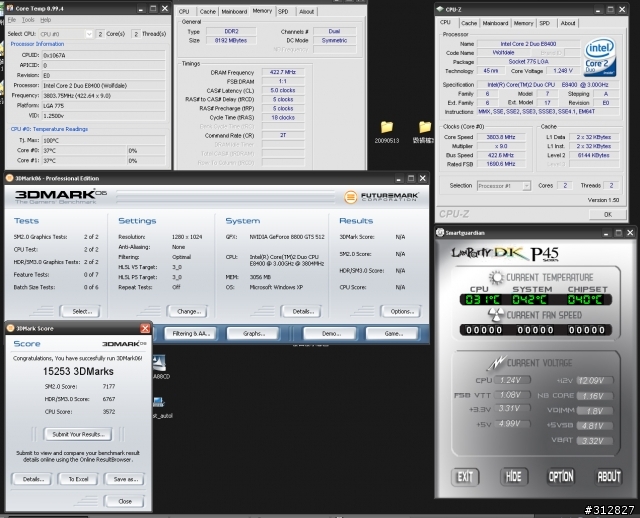Screen dimensions: 640x518
Task: Open Graphs... in 3DMark06
Action: [254, 333]
